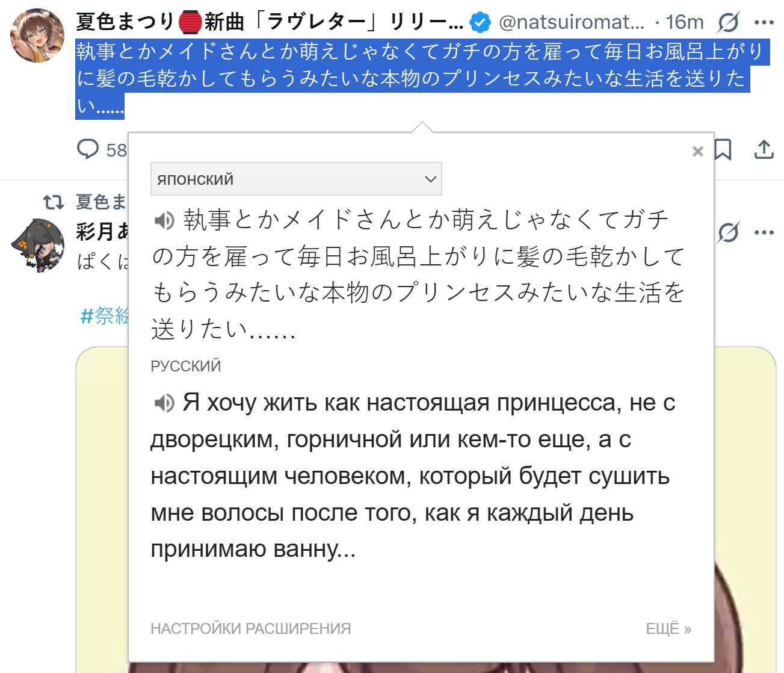Open Grok action on 夏色まつり tweet

click(x=728, y=22)
